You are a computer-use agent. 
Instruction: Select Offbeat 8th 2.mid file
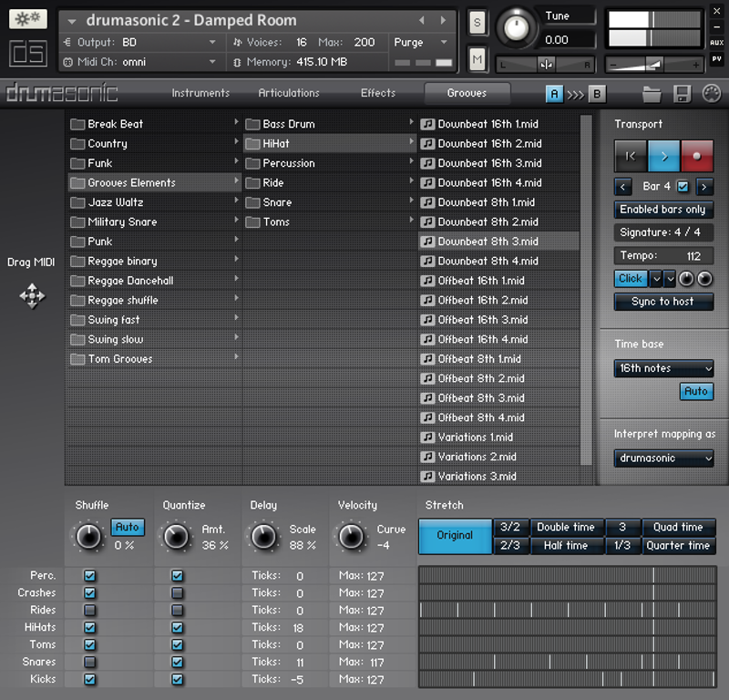point(498,378)
